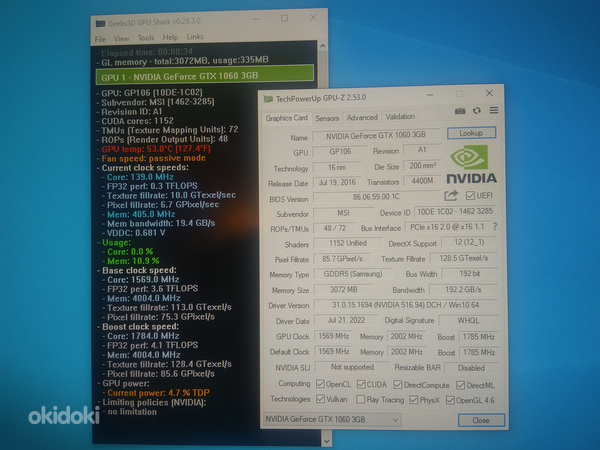Click the GPU Shark title bar icon
Image resolution: width=600 pixels, height=450 pixels.
100,24
